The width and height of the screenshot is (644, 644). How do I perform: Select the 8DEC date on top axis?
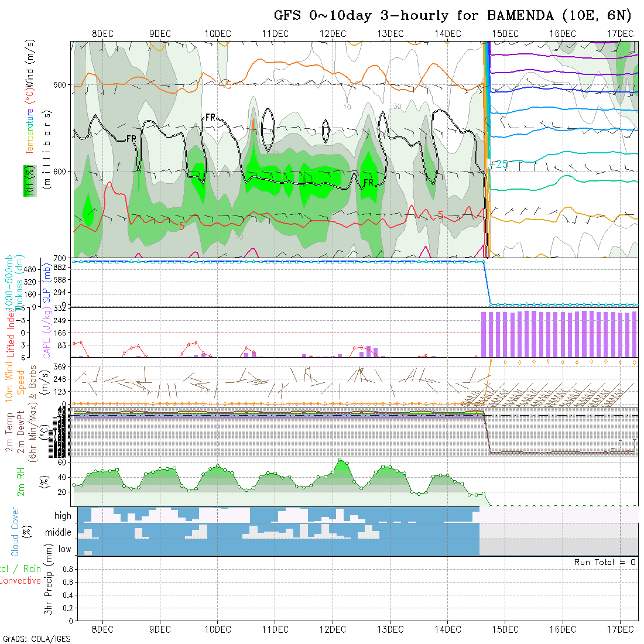tap(103, 33)
